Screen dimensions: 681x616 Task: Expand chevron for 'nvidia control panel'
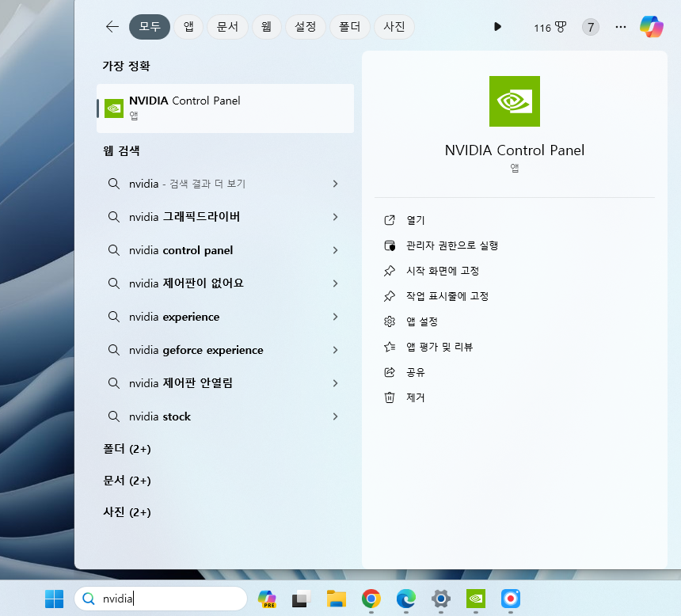click(335, 250)
